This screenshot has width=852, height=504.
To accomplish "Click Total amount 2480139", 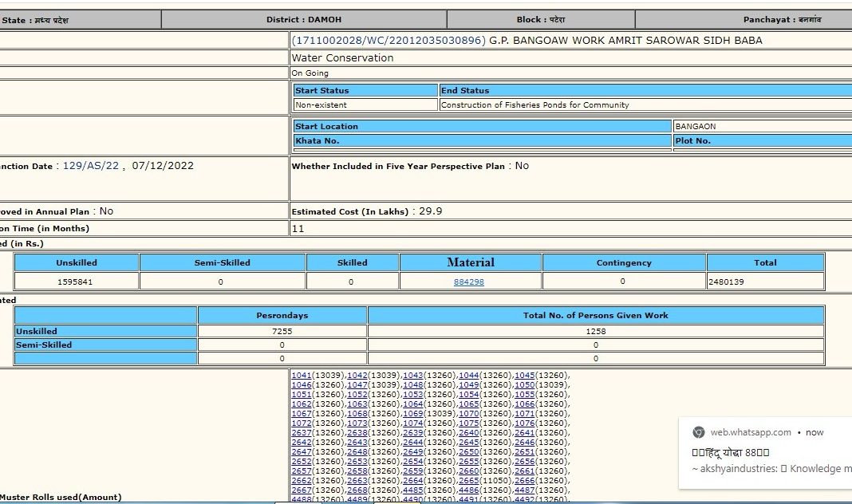I will (x=727, y=282).
